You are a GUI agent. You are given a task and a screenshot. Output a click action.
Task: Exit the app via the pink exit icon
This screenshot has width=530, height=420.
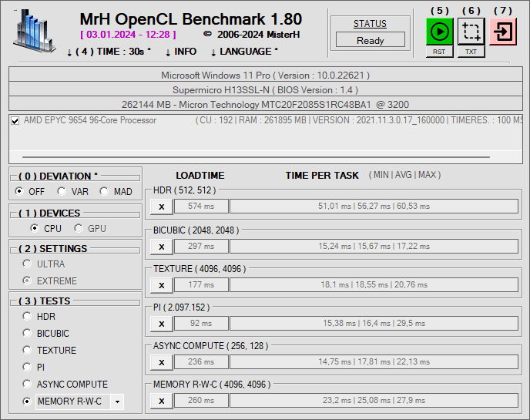tap(503, 32)
